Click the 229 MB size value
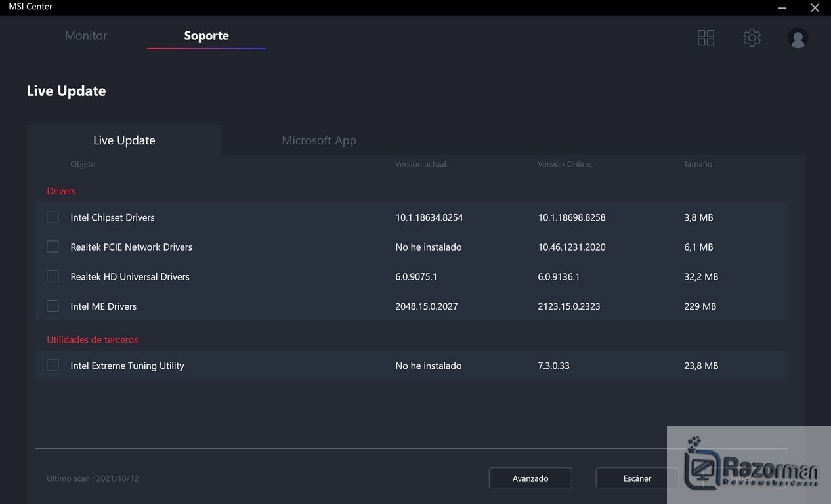This screenshot has width=831, height=504. point(700,306)
